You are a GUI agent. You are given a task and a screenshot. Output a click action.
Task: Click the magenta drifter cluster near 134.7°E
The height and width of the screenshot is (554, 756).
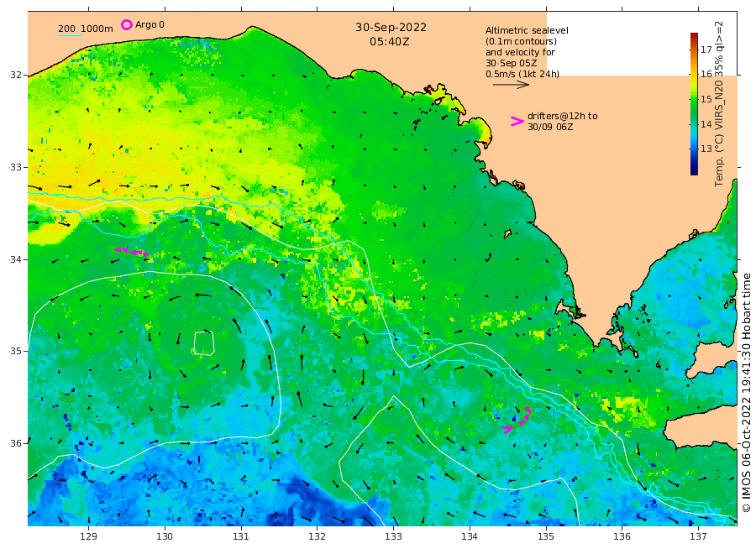pyautogui.click(x=517, y=420)
